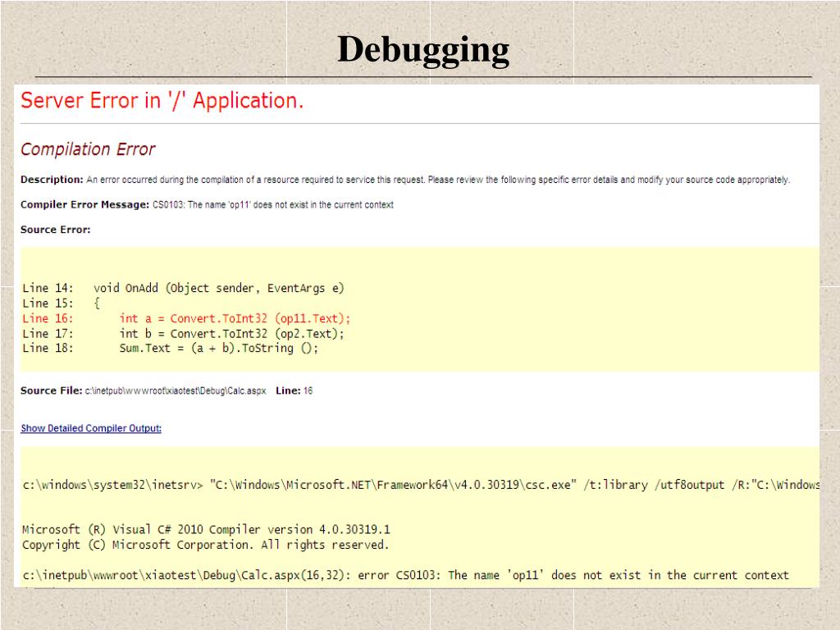This screenshot has width=840, height=630.
Task: Open the Show Detailed Compiler Output link
Action: tap(91, 428)
